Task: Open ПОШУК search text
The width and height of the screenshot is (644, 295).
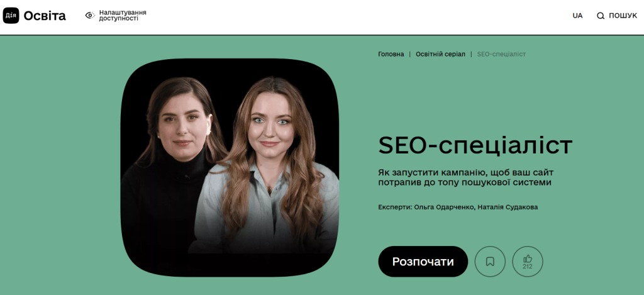Action: (623, 16)
